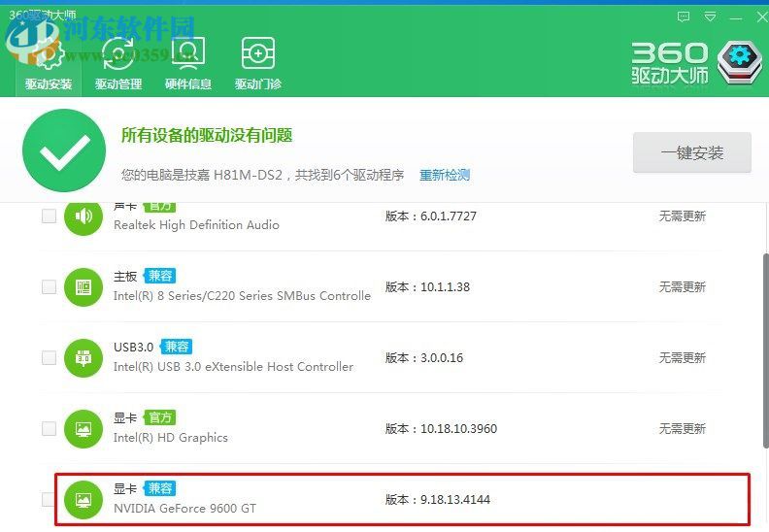Click the green checkmark status icon
The image size is (769, 532).
click(64, 150)
